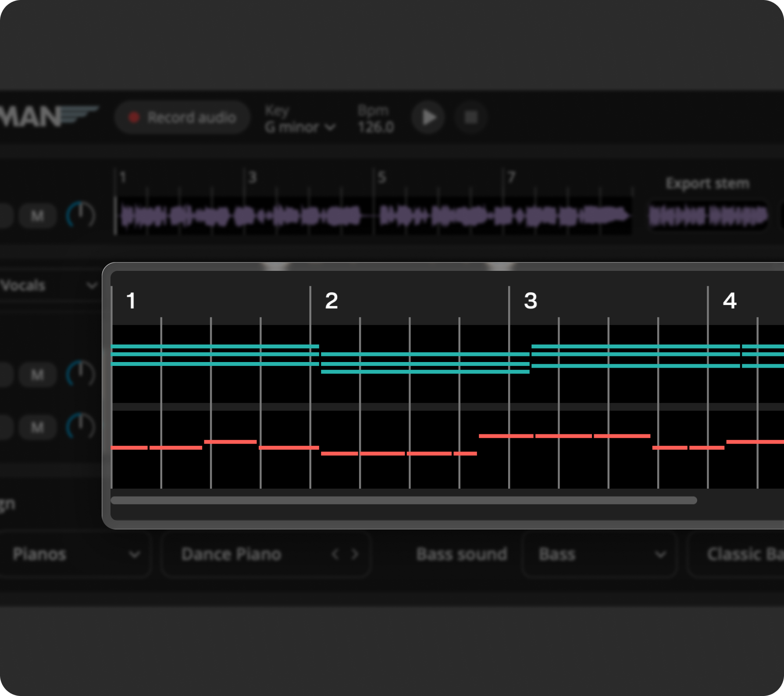Select next preset arrow beside Dance Piano
Viewport: 784px width, 696px height.
click(x=355, y=554)
